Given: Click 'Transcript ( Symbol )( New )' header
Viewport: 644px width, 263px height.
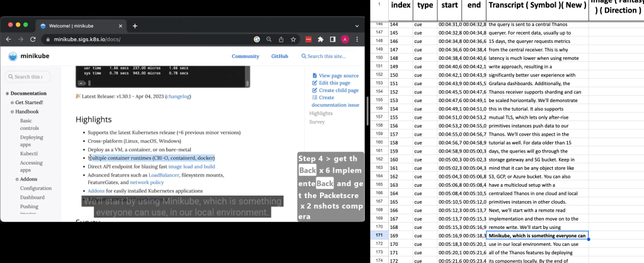Looking at the screenshot, I should click(x=538, y=5).
